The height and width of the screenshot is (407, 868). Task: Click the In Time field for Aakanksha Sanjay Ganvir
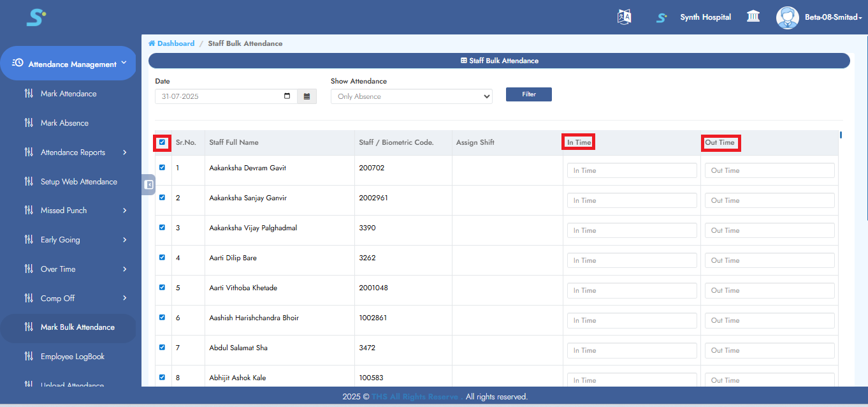tap(632, 200)
